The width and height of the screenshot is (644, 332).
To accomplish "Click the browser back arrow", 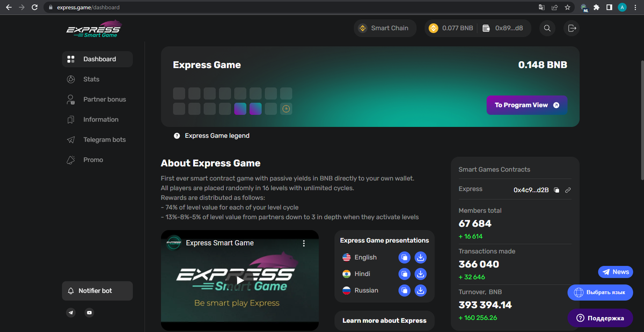I will click(x=8, y=8).
